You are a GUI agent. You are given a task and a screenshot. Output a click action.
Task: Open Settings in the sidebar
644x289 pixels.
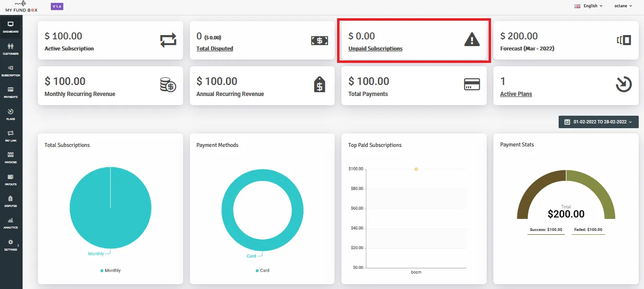click(x=11, y=245)
